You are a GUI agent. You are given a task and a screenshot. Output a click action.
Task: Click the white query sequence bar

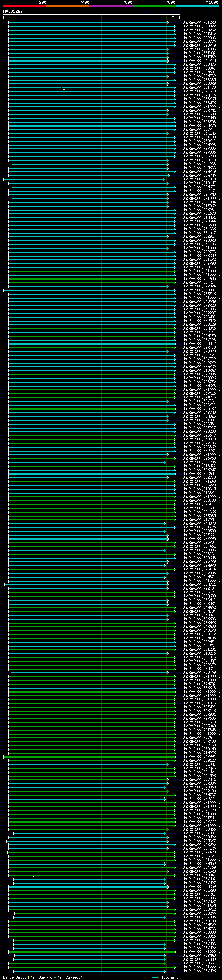[91, 14]
